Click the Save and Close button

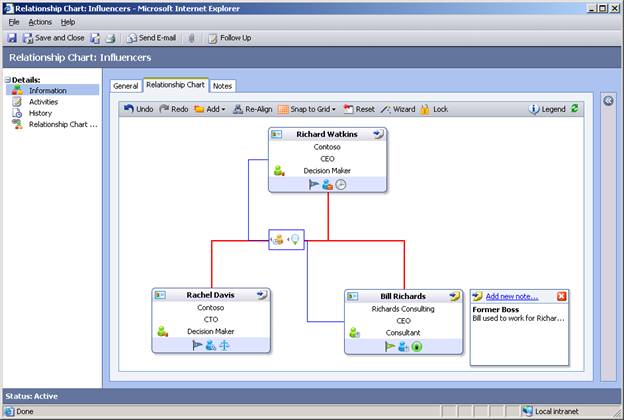pos(53,38)
